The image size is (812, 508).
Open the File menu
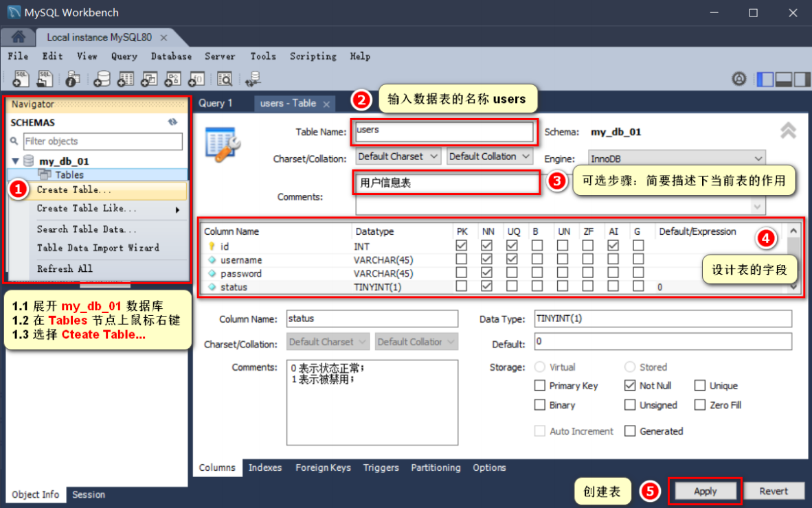(x=18, y=56)
